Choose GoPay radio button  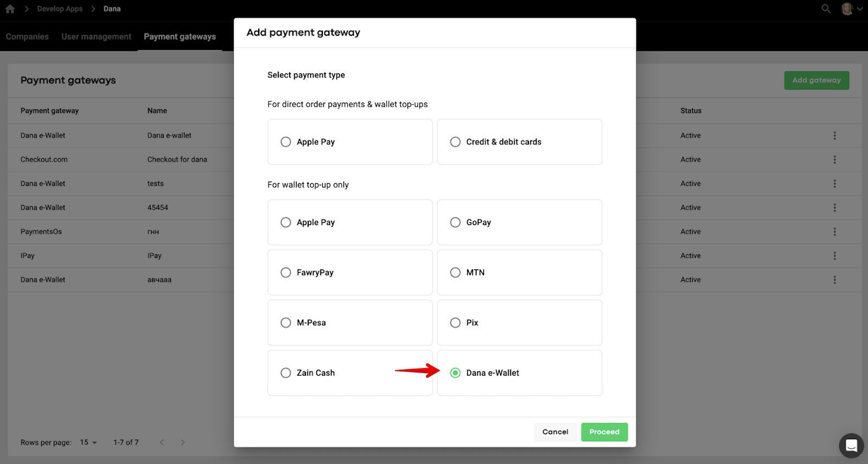click(455, 222)
